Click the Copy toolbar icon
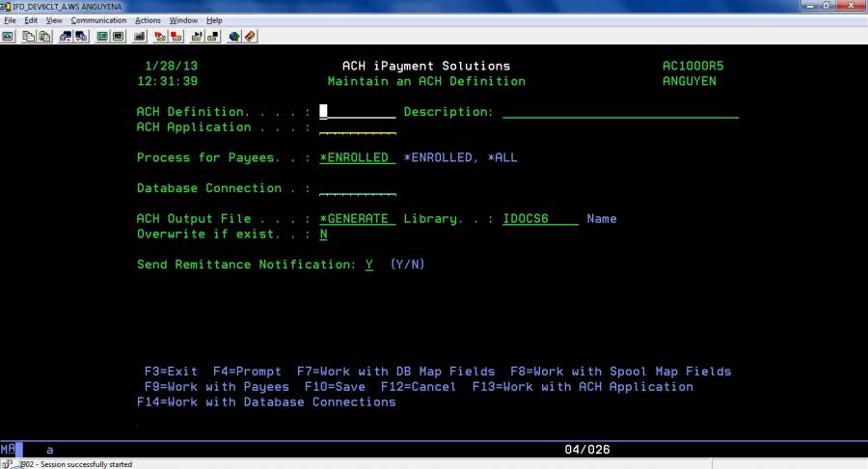The width and height of the screenshot is (868, 469). (x=29, y=37)
